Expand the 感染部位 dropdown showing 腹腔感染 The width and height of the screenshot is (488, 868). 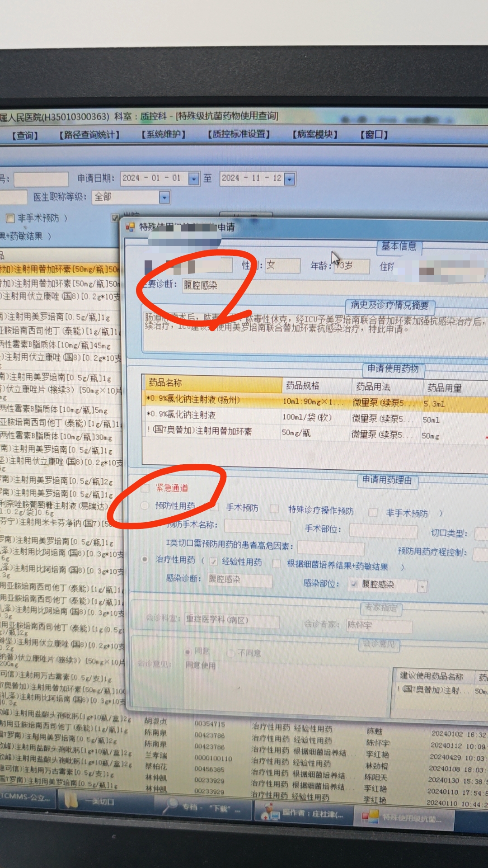[422, 587]
